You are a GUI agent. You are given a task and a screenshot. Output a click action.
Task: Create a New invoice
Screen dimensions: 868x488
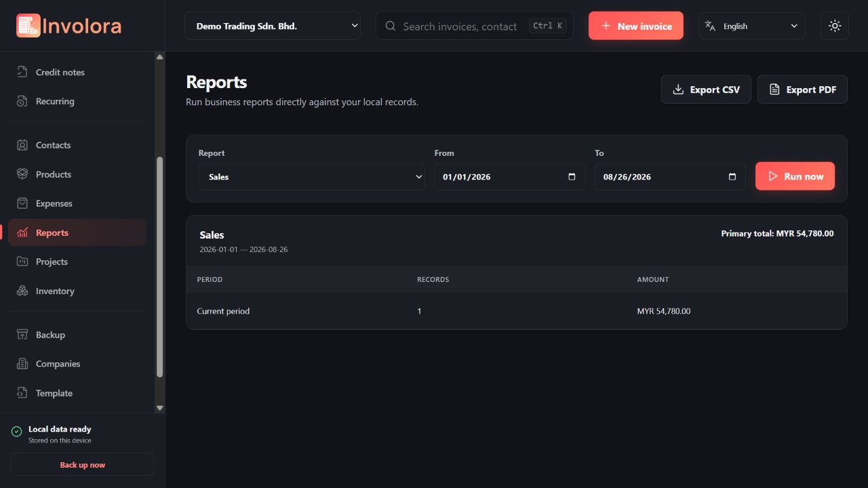636,26
